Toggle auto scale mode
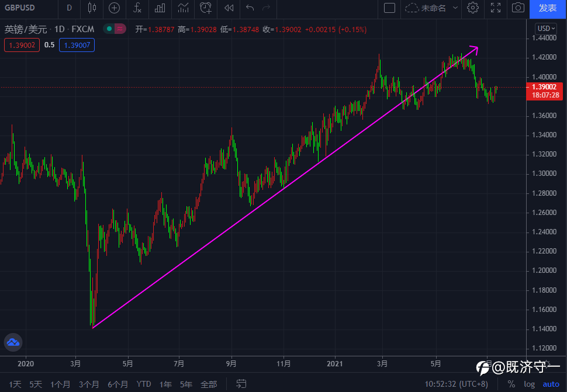 coord(551,384)
